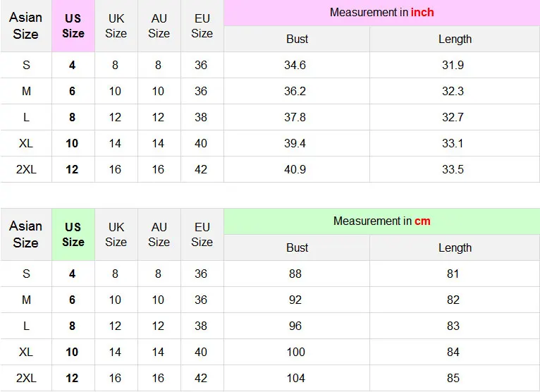Screen dimensions: 540x392
Task: Select the Asian Size header in top table
Action: pos(26,26)
